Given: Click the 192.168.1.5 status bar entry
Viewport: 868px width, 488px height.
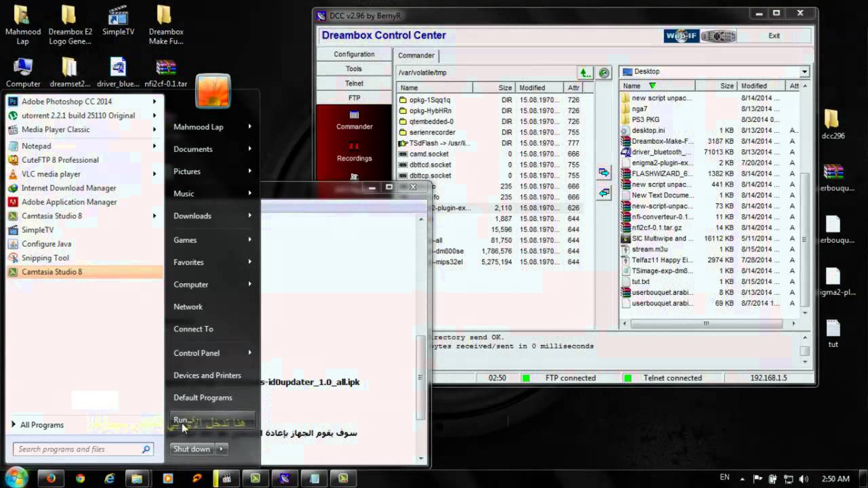Looking at the screenshot, I should [x=768, y=378].
